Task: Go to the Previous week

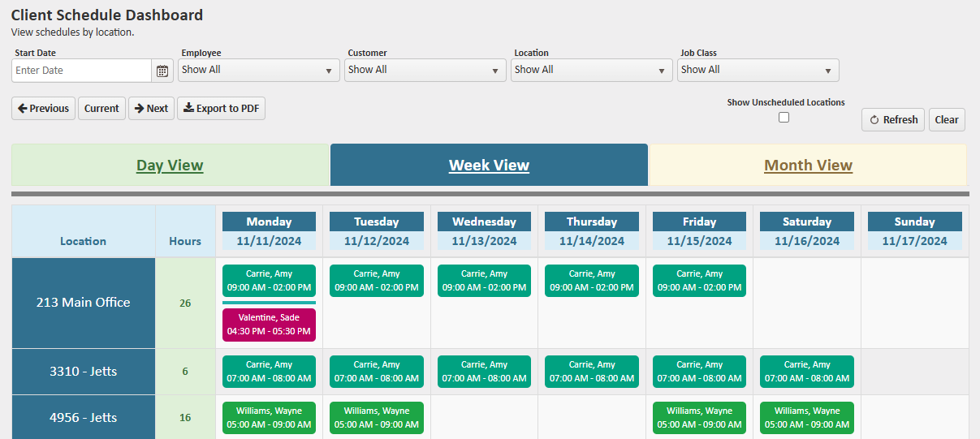Action: click(x=44, y=109)
